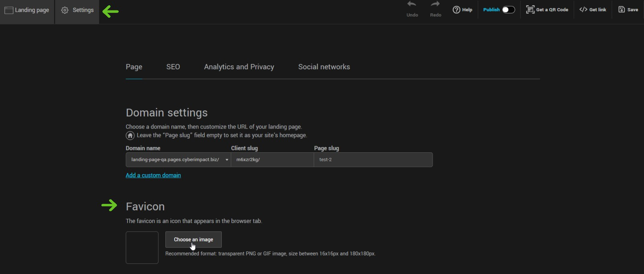This screenshot has height=274, width=644.
Task: Click the Get link code icon
Action: [x=583, y=10]
